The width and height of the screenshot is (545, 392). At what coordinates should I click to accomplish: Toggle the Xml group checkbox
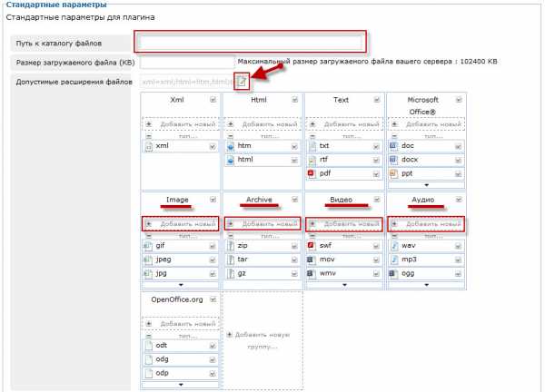(x=213, y=100)
